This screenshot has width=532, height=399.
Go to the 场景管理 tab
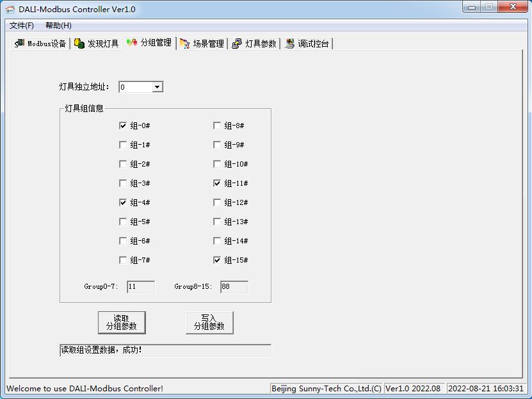[x=202, y=44]
